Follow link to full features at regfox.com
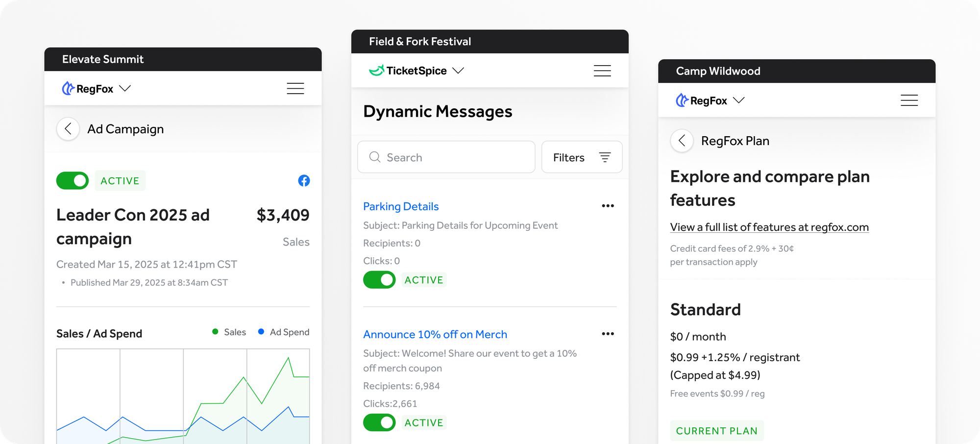The height and width of the screenshot is (444, 980). point(769,227)
